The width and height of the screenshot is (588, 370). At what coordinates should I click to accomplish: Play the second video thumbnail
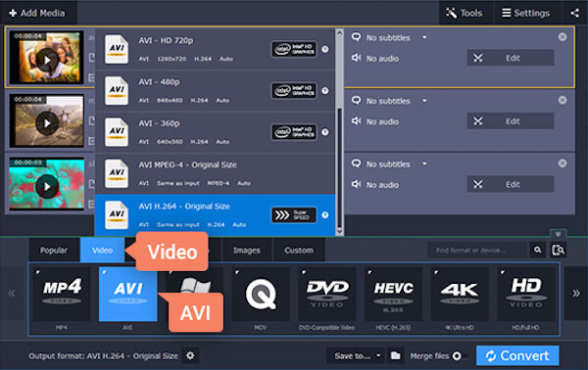click(x=47, y=122)
